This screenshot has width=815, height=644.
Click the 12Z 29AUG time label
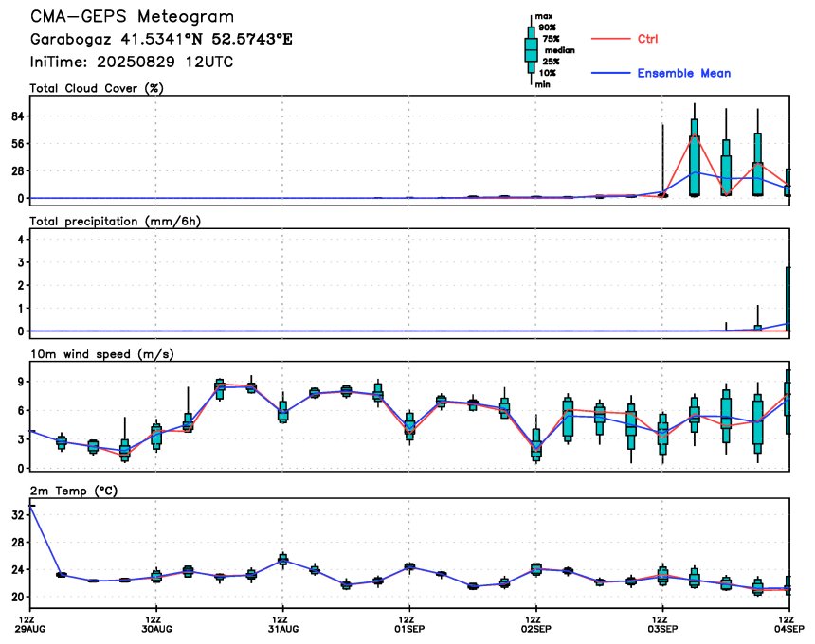[x=31, y=624]
